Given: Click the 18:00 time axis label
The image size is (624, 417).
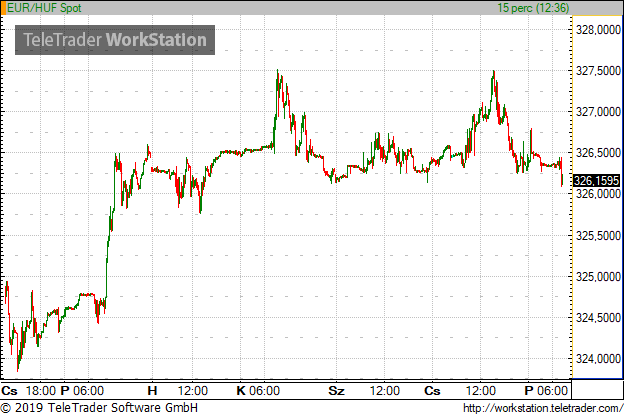Looking at the screenshot, I should click(x=41, y=391).
